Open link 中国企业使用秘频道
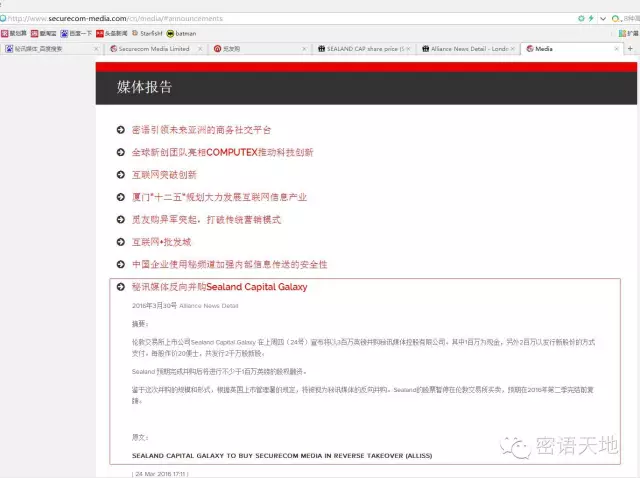This screenshot has height=478, width=640. pyautogui.click(x=229, y=265)
